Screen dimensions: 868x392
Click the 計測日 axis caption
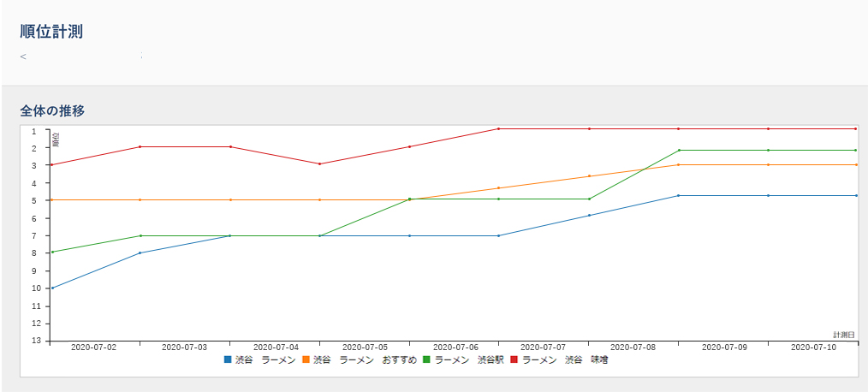844,335
